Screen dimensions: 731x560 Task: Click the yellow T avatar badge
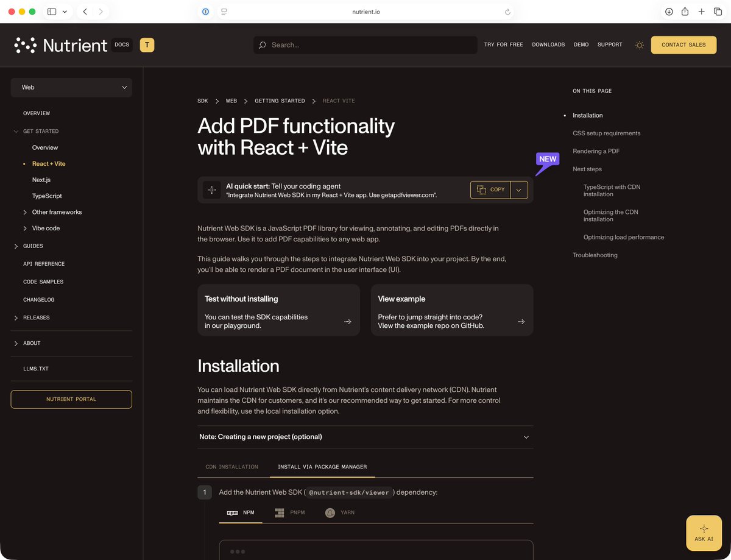pyautogui.click(x=147, y=44)
